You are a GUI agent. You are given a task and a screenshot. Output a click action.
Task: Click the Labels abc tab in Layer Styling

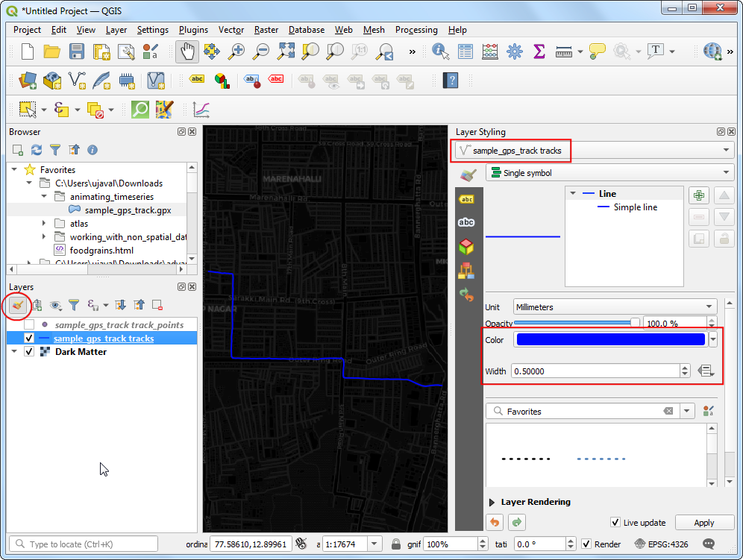tap(466, 199)
